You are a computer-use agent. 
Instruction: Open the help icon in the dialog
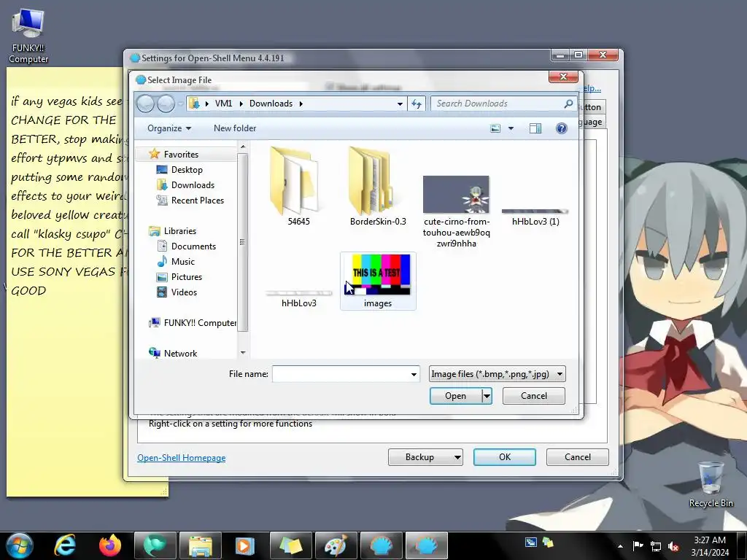click(x=562, y=128)
